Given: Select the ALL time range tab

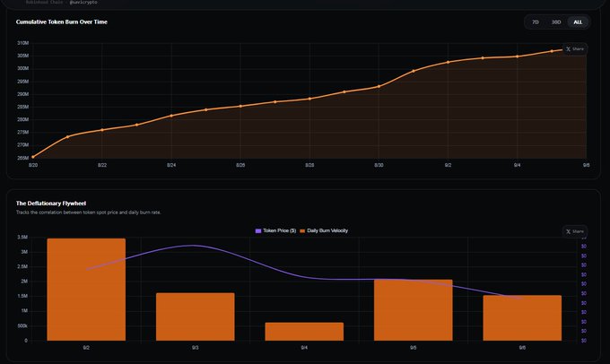Looking at the screenshot, I should point(578,22).
